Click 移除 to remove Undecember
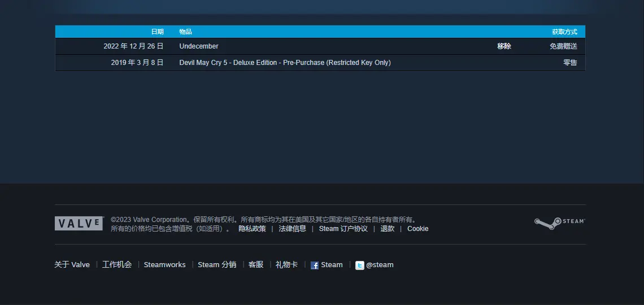The image size is (644, 305). point(504,46)
